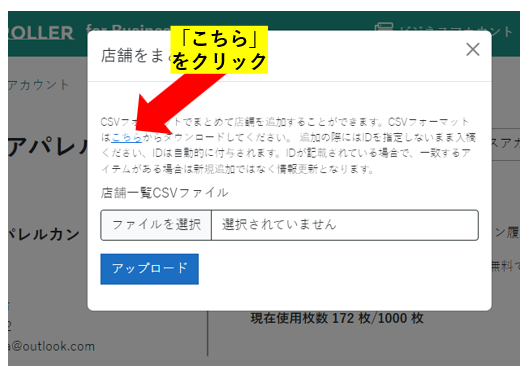Screen dimensions: 530x376
Task: Click the こちら download link
Action: tap(126, 137)
